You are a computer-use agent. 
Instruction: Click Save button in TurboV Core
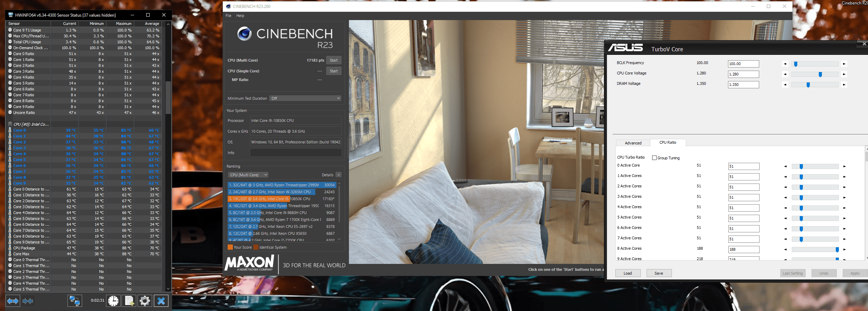tap(659, 273)
